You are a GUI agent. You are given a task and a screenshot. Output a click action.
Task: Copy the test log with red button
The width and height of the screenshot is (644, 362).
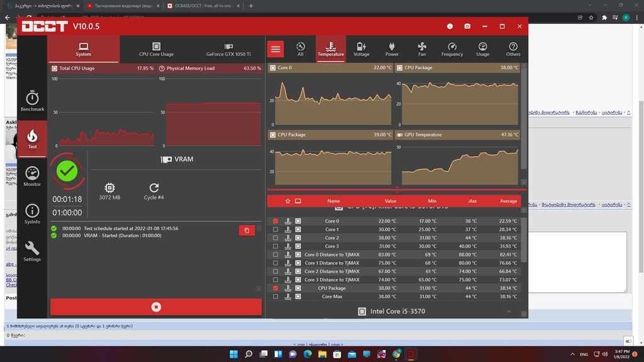pos(247,231)
